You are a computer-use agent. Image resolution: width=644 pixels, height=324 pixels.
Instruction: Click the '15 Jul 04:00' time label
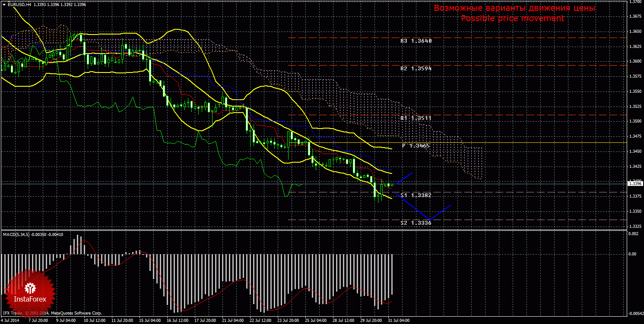coord(150,321)
